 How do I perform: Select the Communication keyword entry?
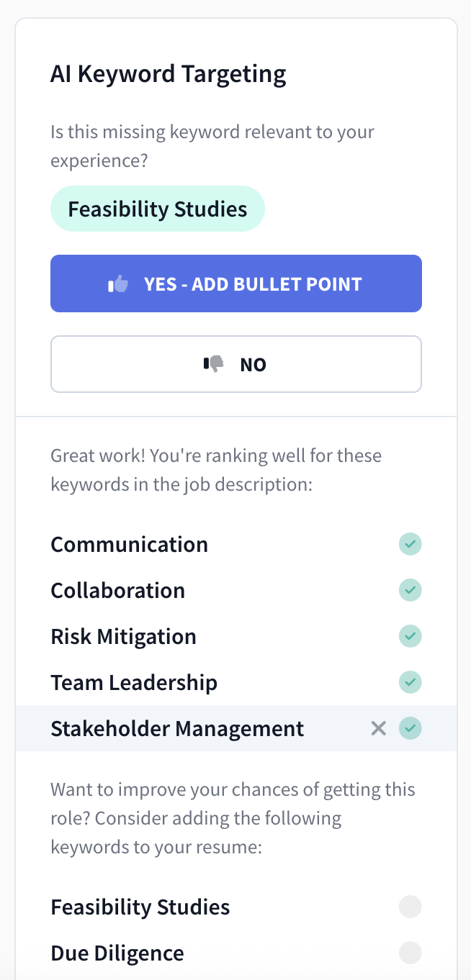coord(129,544)
